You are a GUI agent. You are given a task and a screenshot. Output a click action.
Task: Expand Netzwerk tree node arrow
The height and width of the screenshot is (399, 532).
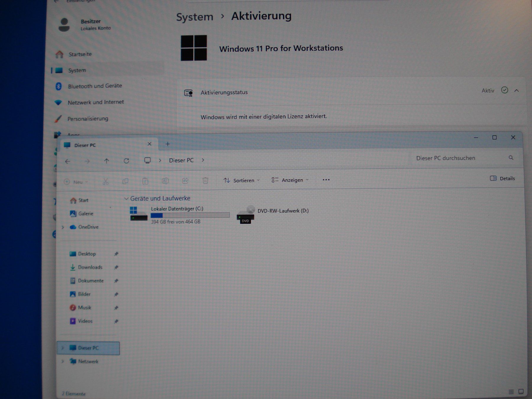tap(62, 361)
